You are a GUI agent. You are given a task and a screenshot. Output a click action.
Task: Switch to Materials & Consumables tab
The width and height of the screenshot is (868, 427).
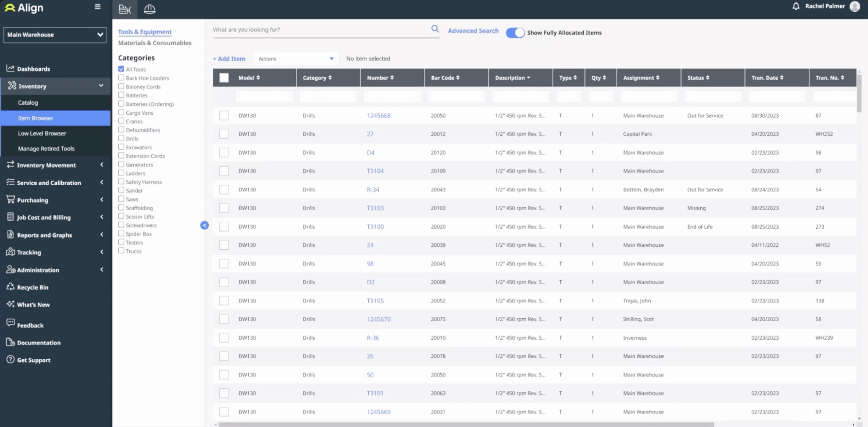pyautogui.click(x=154, y=43)
